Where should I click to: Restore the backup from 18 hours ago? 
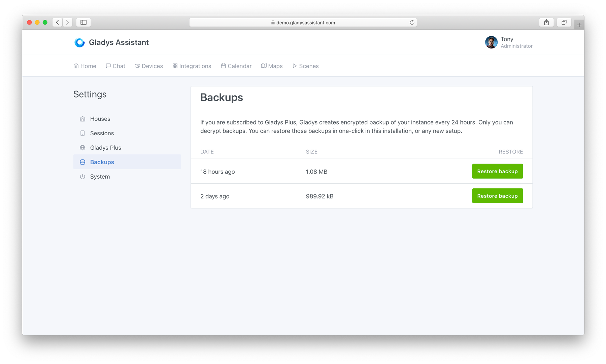click(x=497, y=171)
